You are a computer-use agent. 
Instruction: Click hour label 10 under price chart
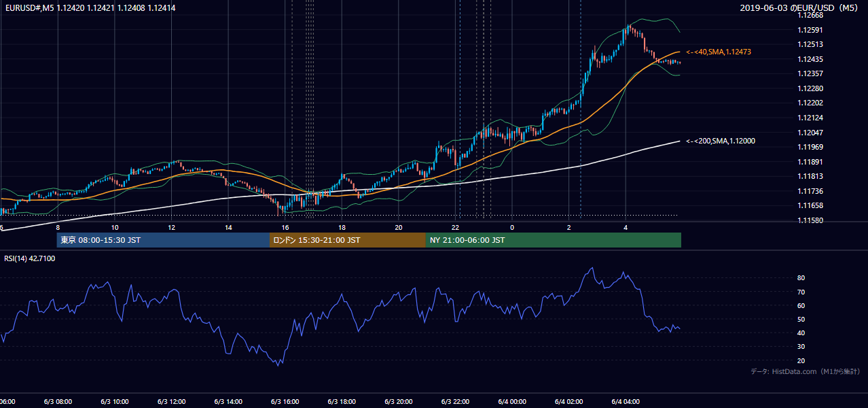tap(115, 227)
